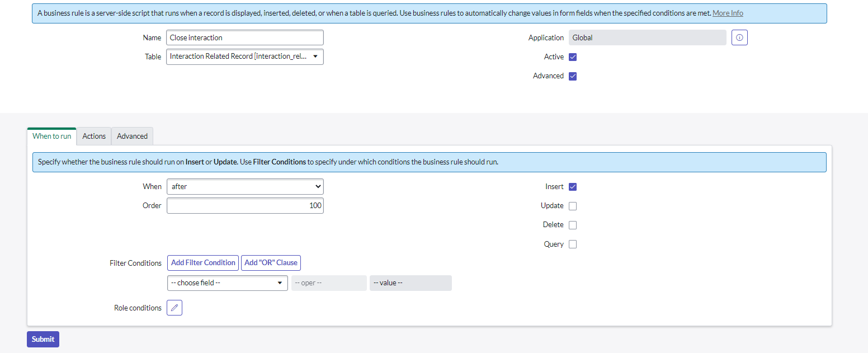Uncheck the Insert checkbox

(x=572, y=187)
